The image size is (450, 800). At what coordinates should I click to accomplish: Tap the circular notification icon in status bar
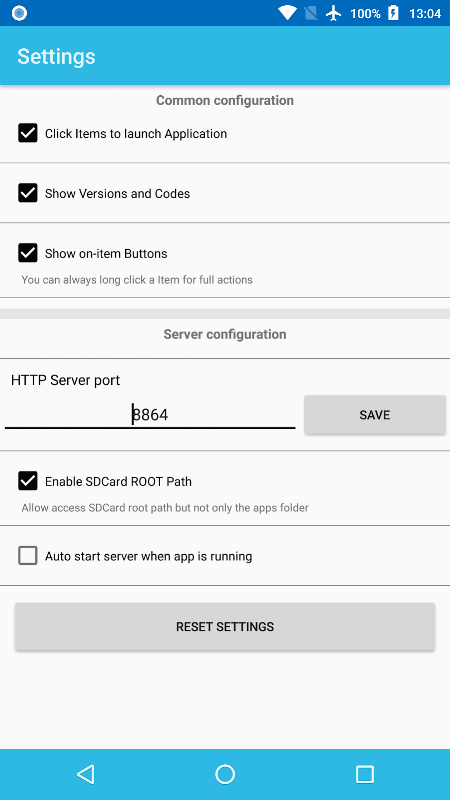(x=19, y=13)
